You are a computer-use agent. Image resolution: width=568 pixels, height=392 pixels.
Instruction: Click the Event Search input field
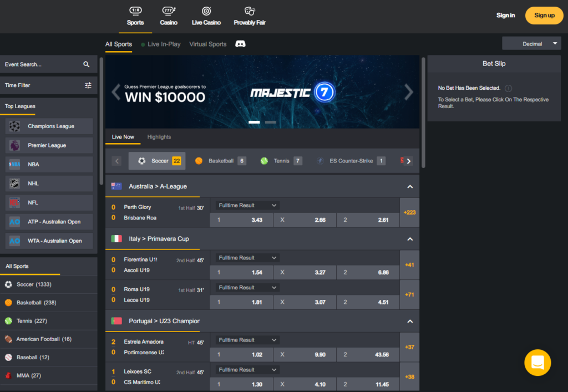pos(49,64)
